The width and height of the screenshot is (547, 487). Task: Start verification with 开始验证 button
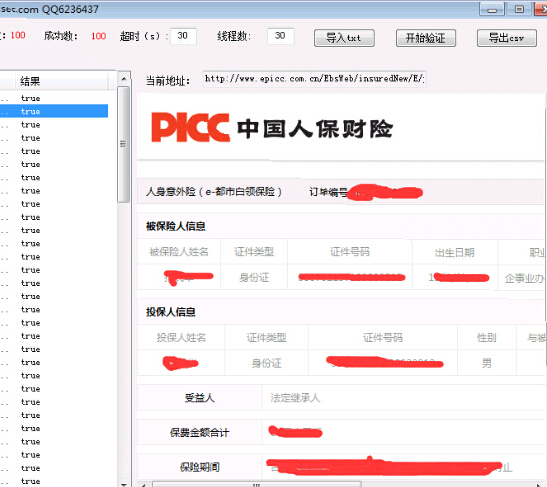point(426,38)
